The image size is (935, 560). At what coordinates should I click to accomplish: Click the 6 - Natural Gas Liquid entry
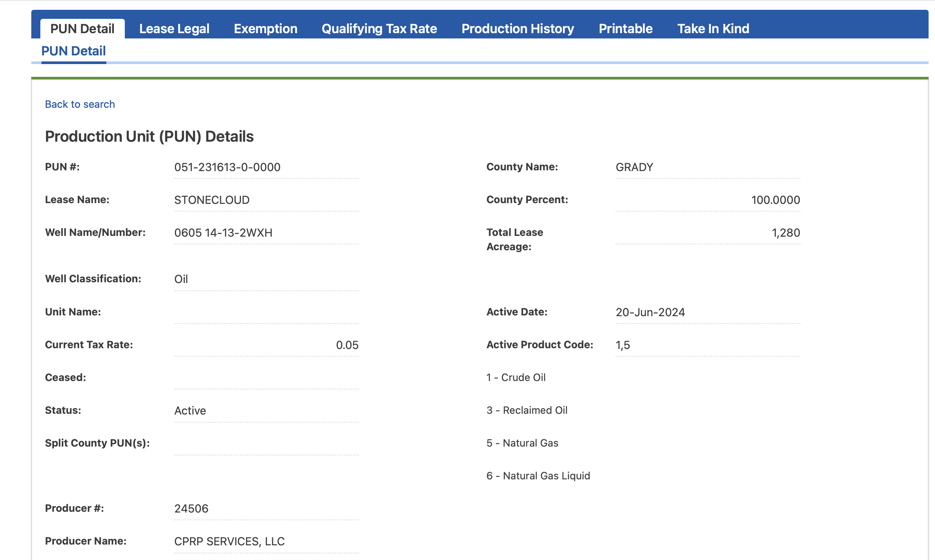tap(538, 476)
